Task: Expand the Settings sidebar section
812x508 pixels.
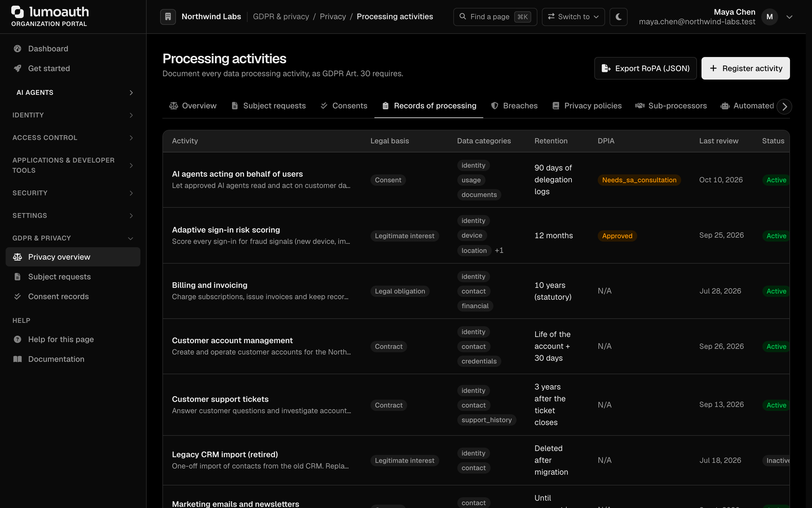Action: pyautogui.click(x=73, y=215)
